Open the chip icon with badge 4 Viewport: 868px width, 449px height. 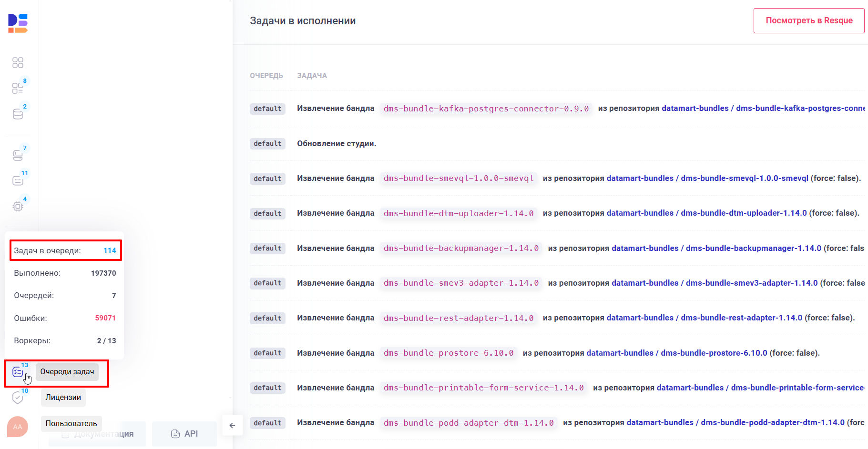18,206
